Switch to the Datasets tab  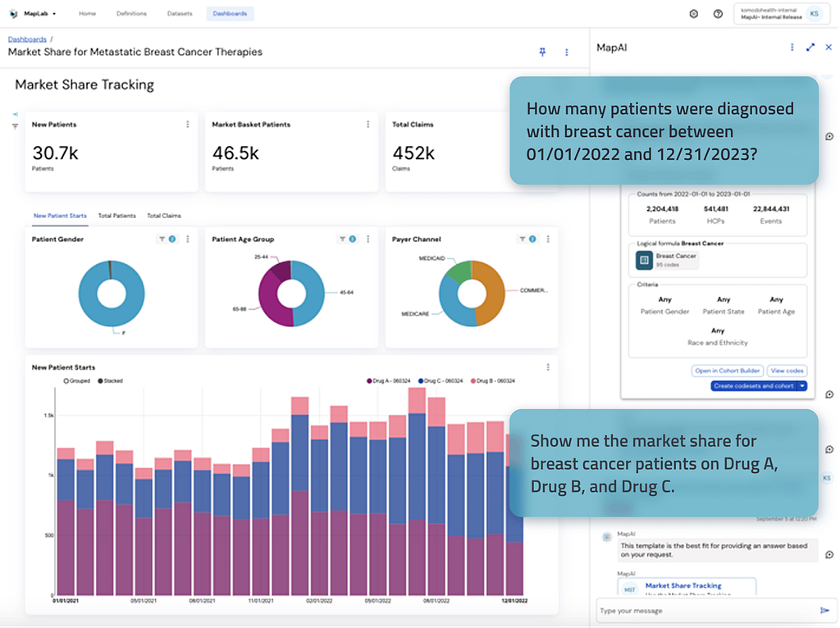tap(180, 13)
